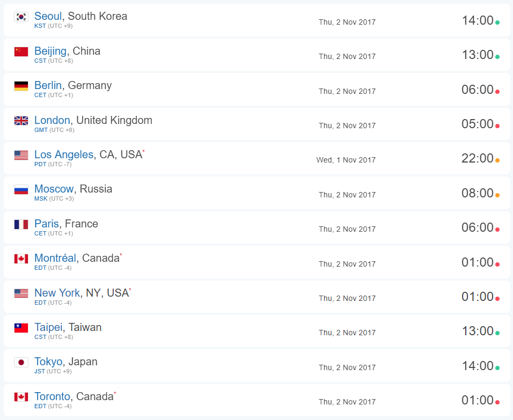513x420 pixels.
Task: Click the GMT timezone link under London
Action: click(41, 130)
